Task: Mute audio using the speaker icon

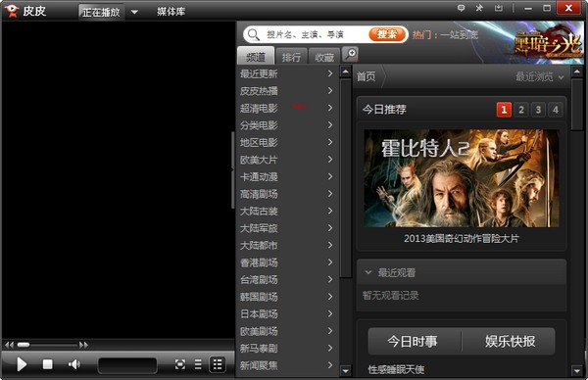Action: pos(74,364)
